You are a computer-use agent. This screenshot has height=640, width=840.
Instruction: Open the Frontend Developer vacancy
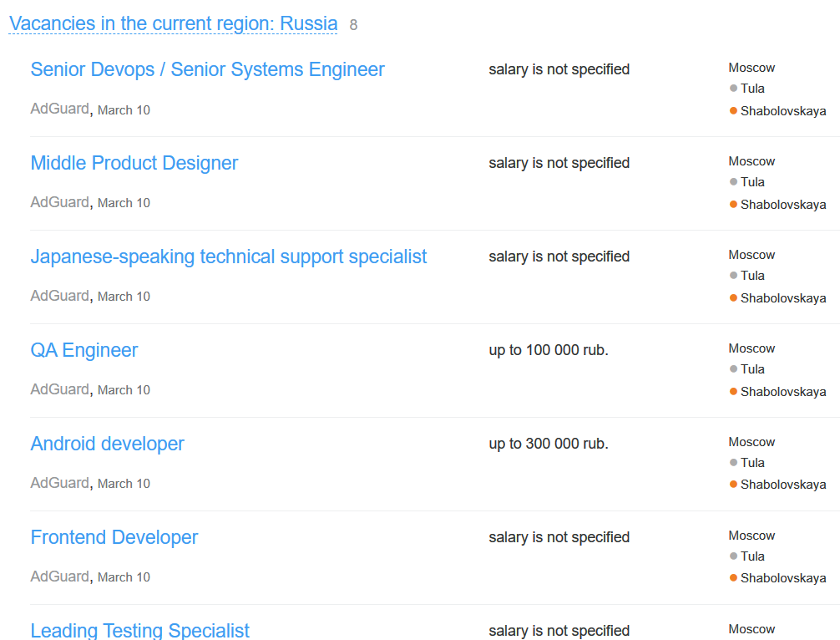(x=114, y=537)
